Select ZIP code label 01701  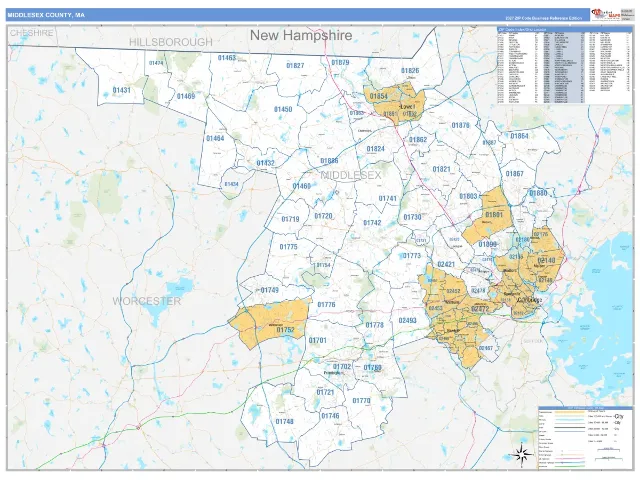(x=318, y=340)
